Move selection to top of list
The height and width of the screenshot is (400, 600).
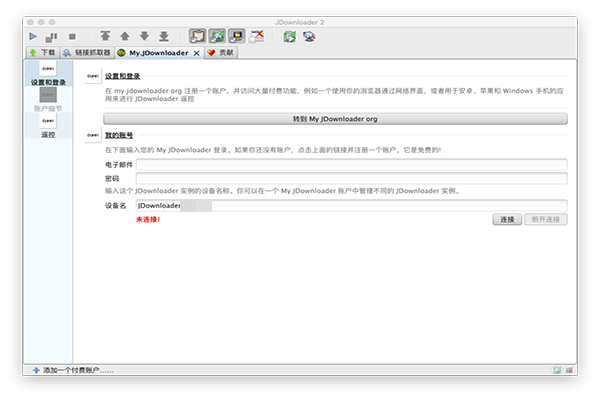pyautogui.click(x=105, y=36)
